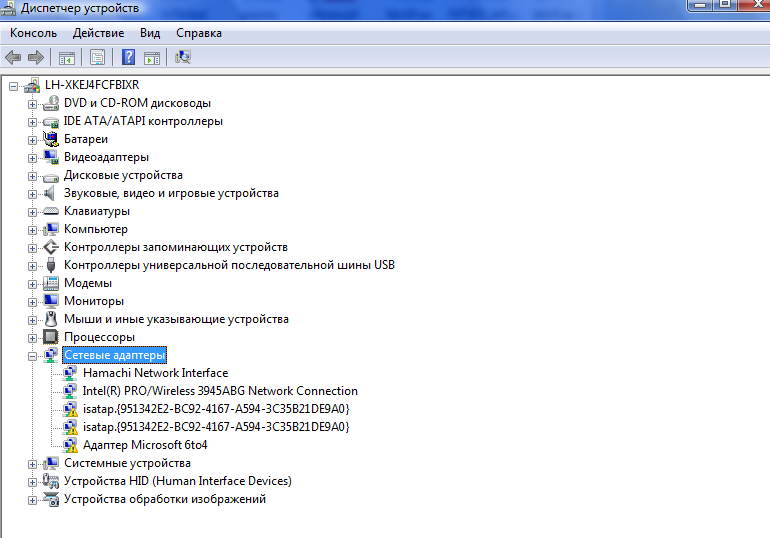Collapse the LH-XKEJ4FCFBIXR root node

tap(13, 87)
